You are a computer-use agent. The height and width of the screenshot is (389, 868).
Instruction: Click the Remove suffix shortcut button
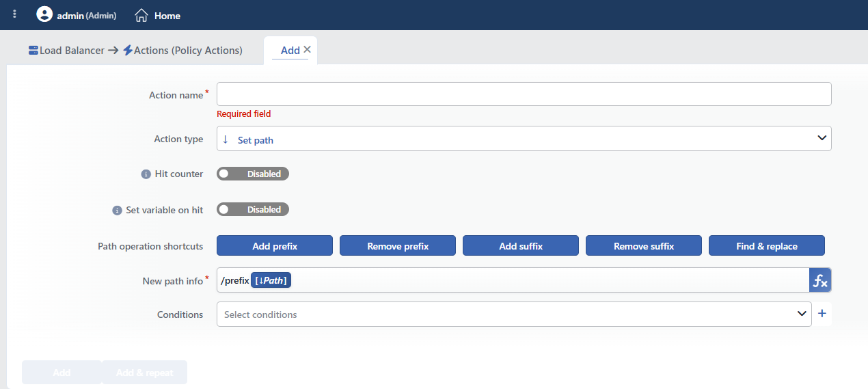[x=644, y=245]
